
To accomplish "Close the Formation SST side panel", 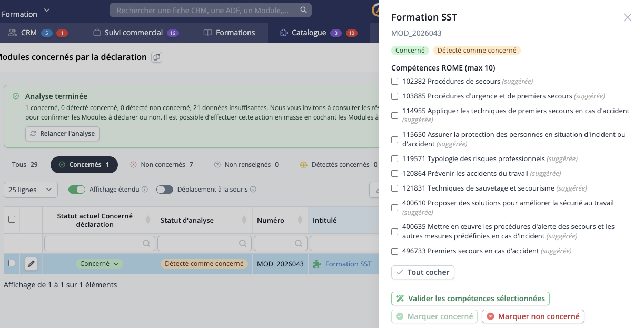I will [x=627, y=17].
